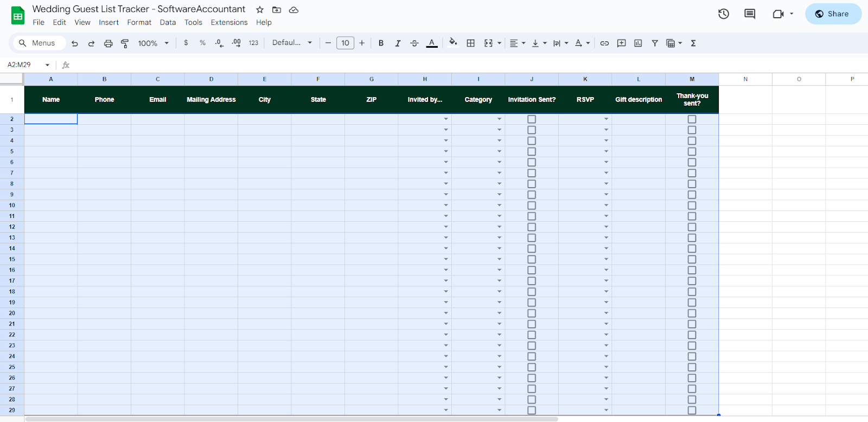Move document folder icon
The width and height of the screenshot is (868, 422).
click(x=277, y=10)
